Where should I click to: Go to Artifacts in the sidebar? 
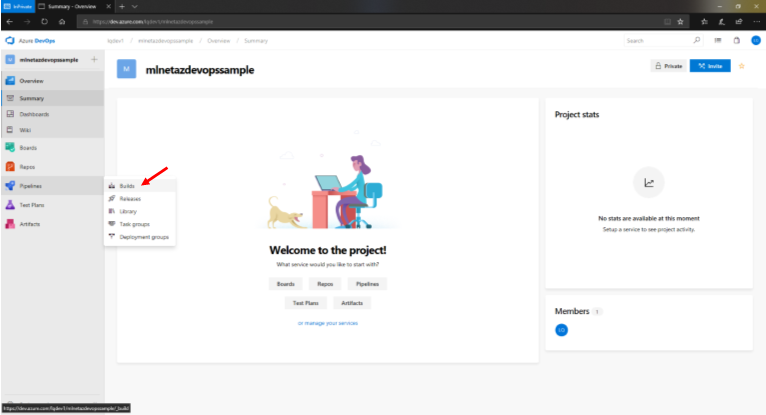click(x=30, y=224)
